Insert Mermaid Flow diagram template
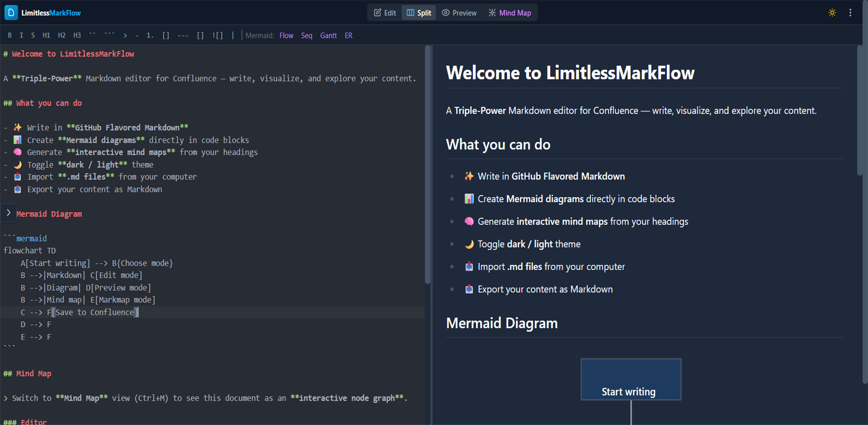868x425 pixels. [286, 35]
